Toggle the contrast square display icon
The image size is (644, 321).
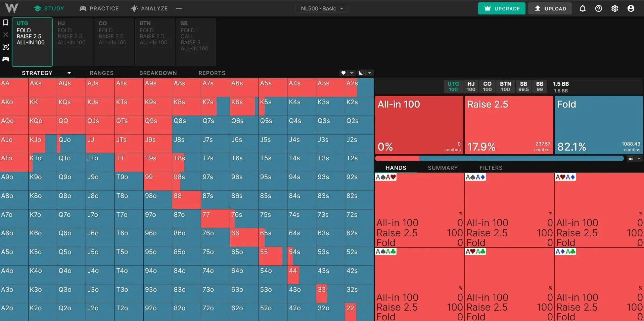pos(361,73)
